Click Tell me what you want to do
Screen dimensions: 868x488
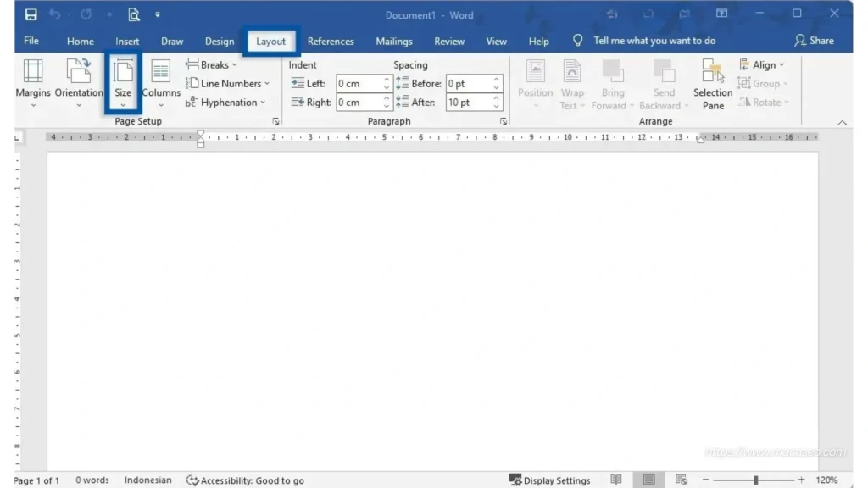654,41
